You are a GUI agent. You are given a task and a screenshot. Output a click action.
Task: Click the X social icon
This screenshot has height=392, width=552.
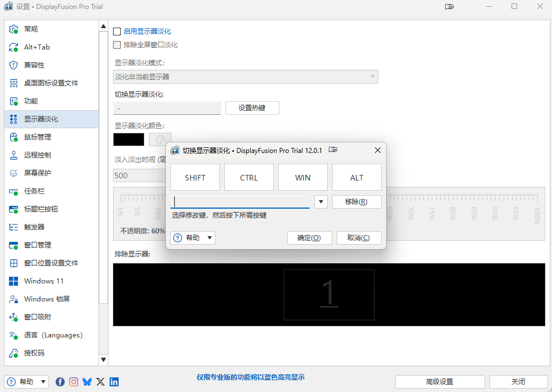pos(101,382)
